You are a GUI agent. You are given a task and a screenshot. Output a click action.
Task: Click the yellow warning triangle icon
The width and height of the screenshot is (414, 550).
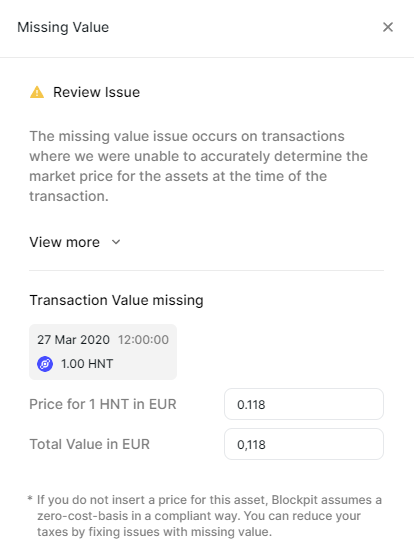(37, 92)
